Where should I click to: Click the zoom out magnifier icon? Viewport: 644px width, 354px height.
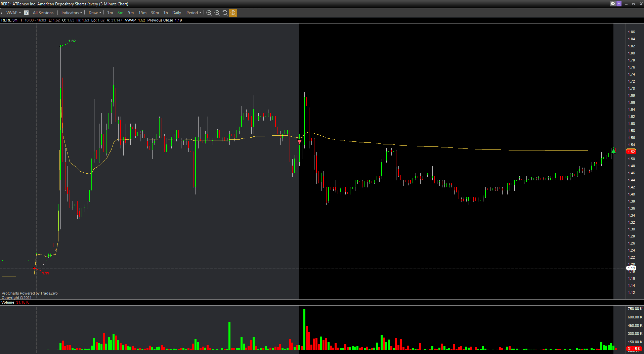tap(209, 13)
